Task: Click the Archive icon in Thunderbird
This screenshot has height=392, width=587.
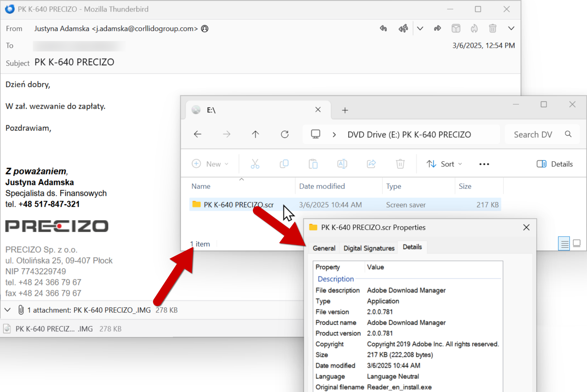Action: click(456, 29)
